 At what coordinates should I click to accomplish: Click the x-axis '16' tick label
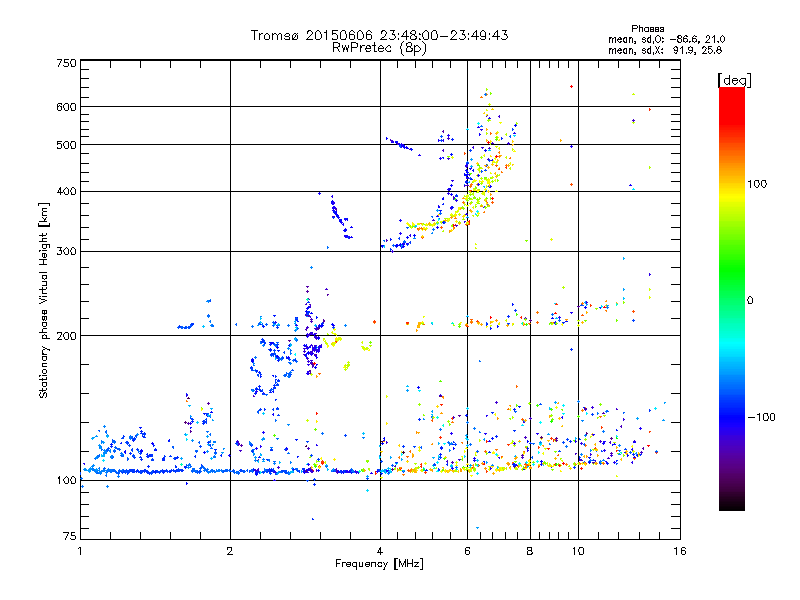tap(680, 551)
